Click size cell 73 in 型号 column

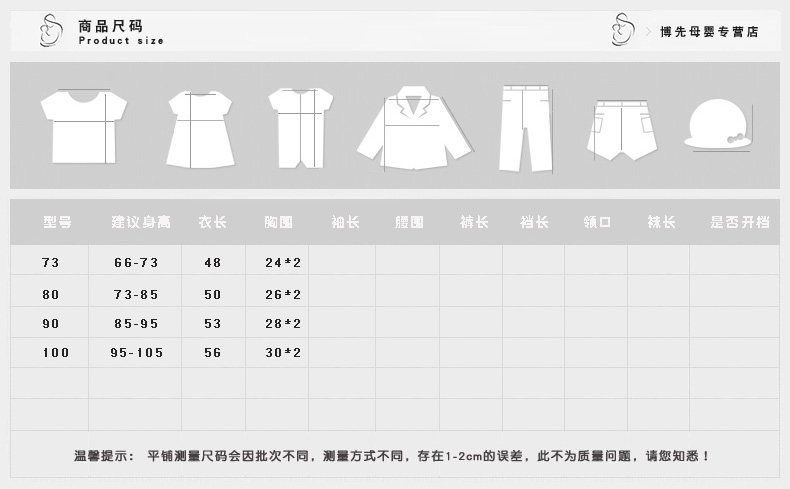pyautogui.click(x=50, y=262)
